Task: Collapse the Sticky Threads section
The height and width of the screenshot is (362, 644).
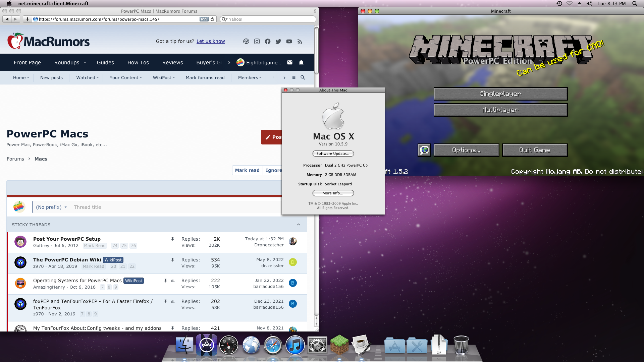Action: pyautogui.click(x=299, y=225)
